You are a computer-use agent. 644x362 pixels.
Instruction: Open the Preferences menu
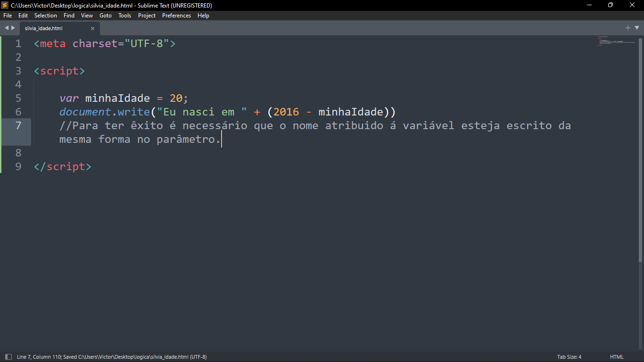177,16
